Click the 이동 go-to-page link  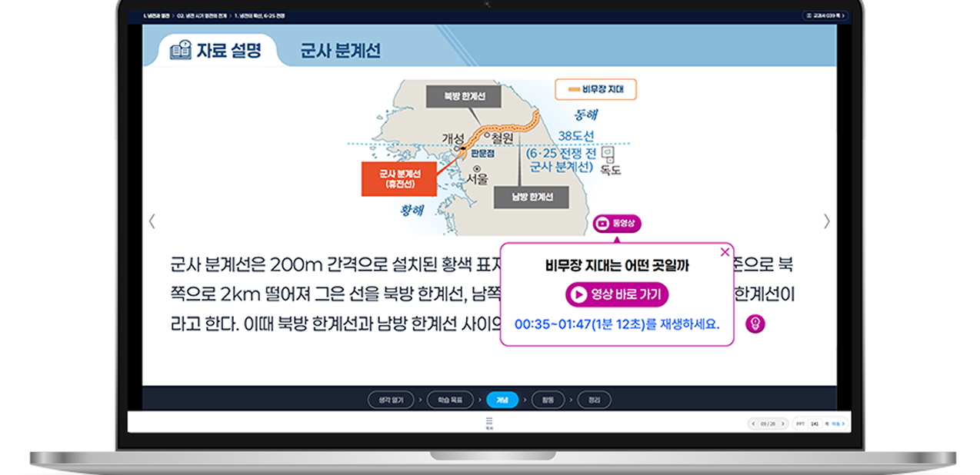coord(838,424)
